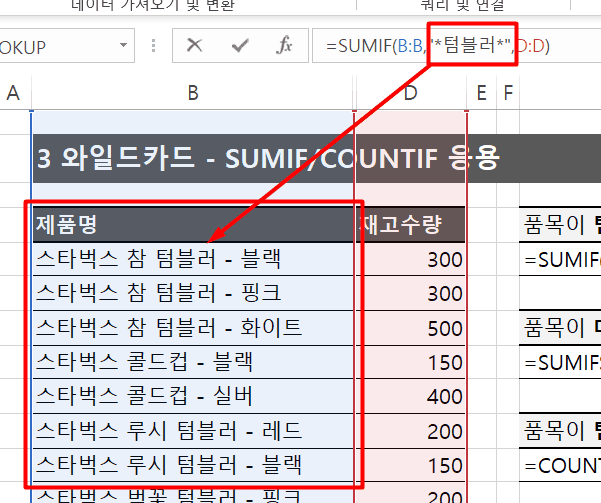Select quantity 150 for 콜드컵 블랙
The height and width of the screenshot is (503, 601).
click(411, 362)
